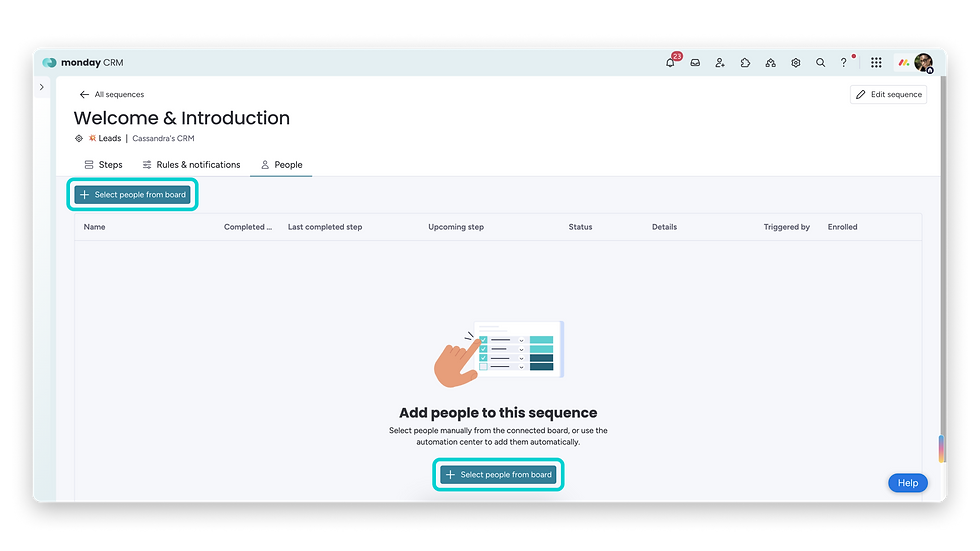980x551 pixels.
Task: Go back to All sequences
Action: point(112,94)
